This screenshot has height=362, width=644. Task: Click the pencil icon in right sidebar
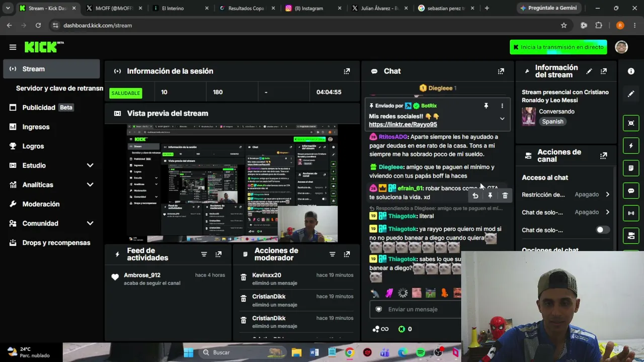631,94
